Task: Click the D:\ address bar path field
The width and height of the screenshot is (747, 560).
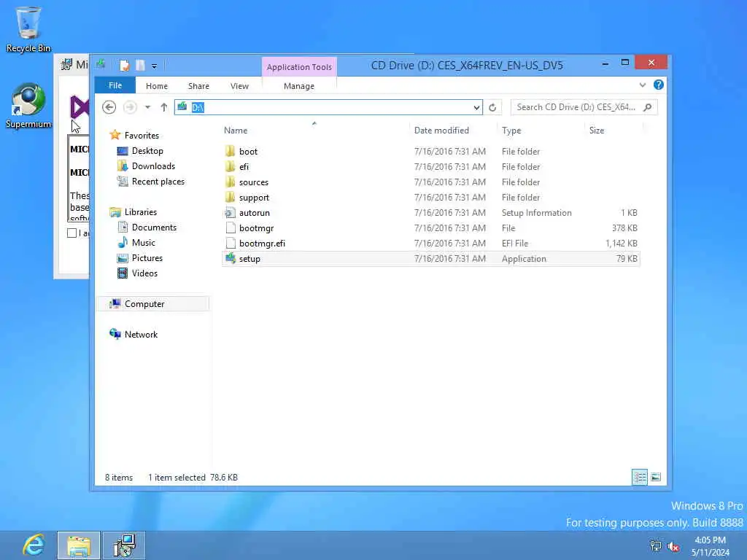Action: [x=329, y=108]
